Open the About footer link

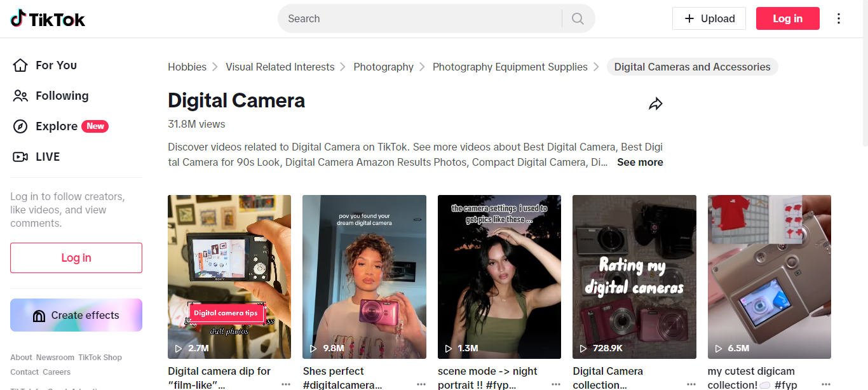[21, 358]
